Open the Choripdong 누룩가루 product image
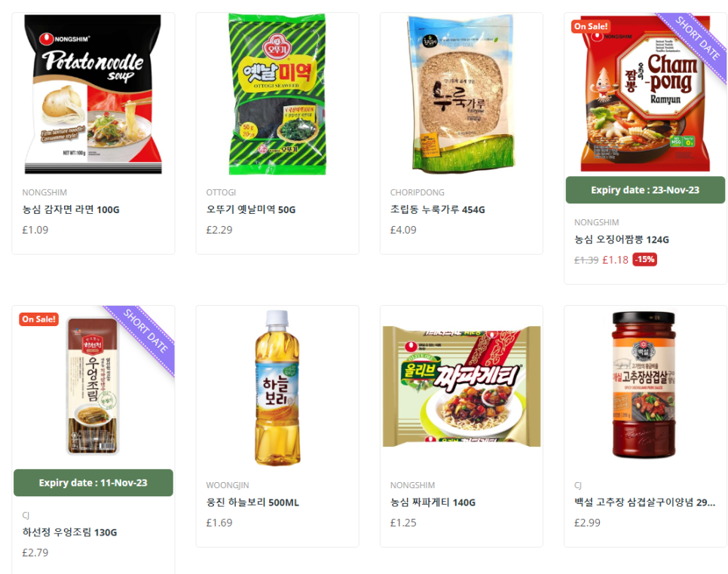Image resolution: width=728 pixels, height=574 pixels. point(461,94)
